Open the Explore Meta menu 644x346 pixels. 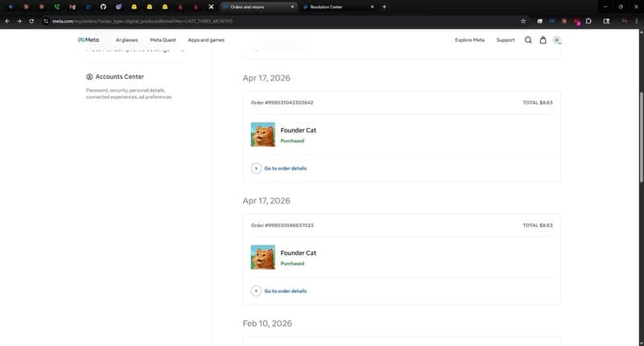tap(469, 40)
